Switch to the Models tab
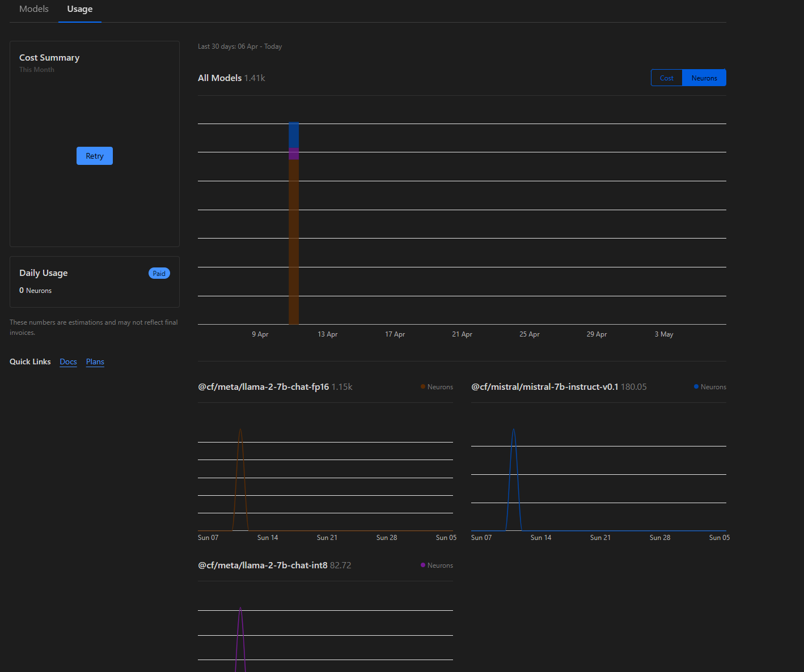The height and width of the screenshot is (672, 804). (x=34, y=9)
